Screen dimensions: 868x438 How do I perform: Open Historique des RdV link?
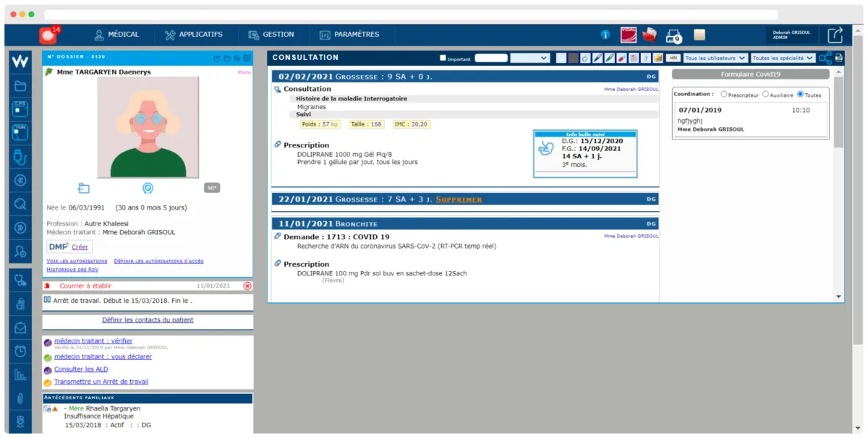(x=72, y=270)
